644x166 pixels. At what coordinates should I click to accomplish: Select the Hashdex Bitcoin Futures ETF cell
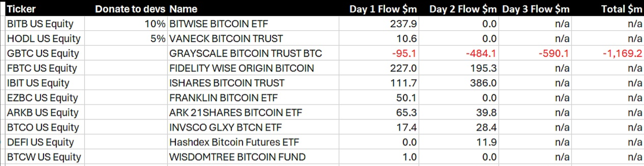(x=234, y=142)
